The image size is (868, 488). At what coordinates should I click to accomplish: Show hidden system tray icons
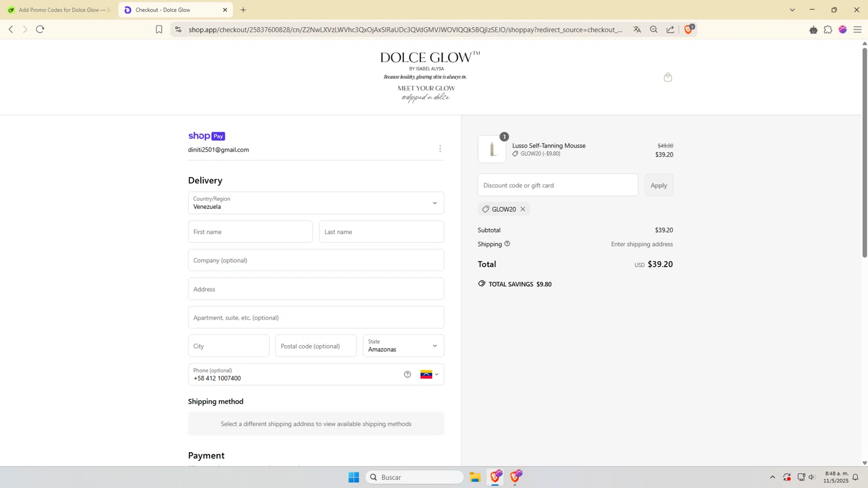pos(773,477)
